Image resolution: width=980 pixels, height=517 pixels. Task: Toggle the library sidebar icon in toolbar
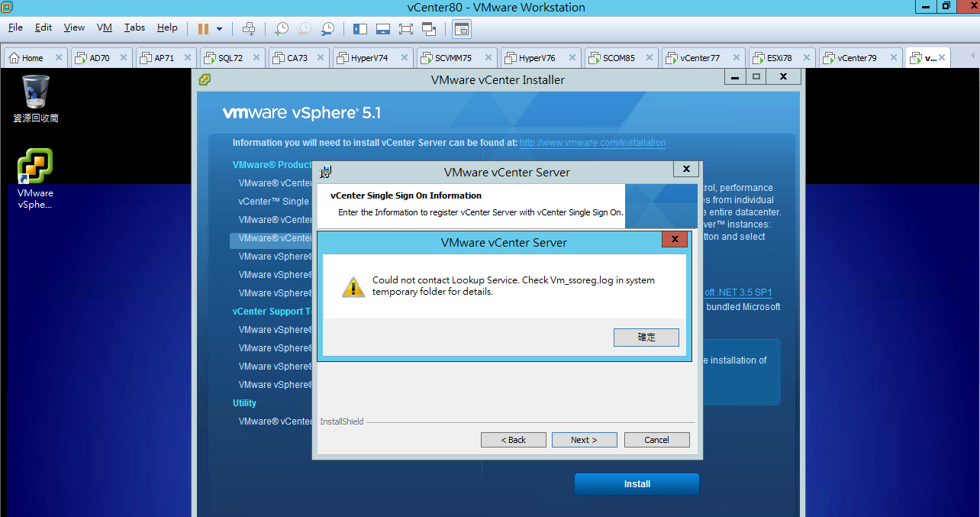pyautogui.click(x=360, y=28)
